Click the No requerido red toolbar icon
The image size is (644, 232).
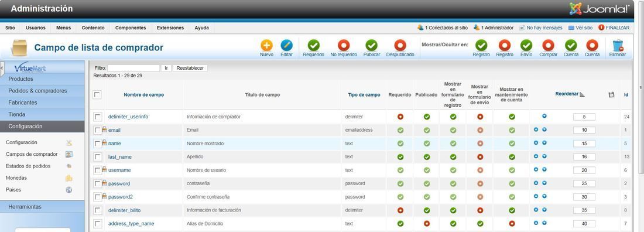[343, 45]
